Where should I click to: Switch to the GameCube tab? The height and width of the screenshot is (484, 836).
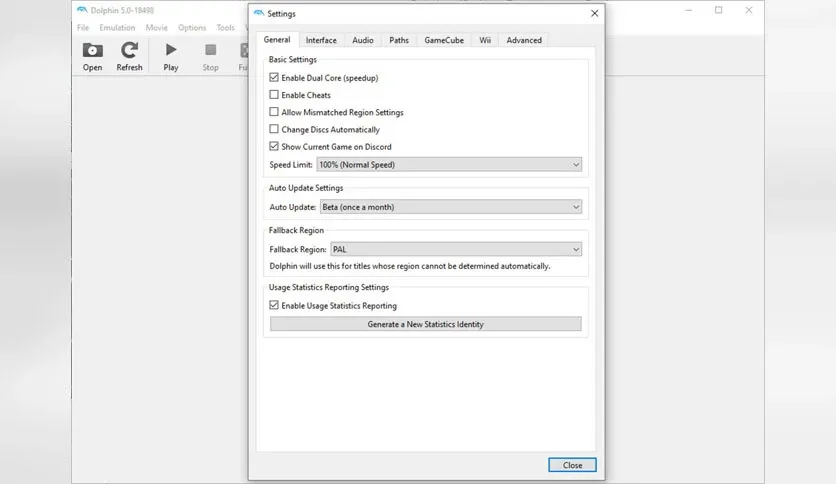pos(444,40)
